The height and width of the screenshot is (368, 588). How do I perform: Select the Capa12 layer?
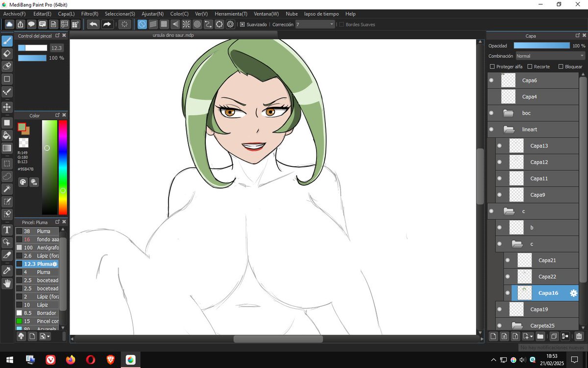coord(538,162)
